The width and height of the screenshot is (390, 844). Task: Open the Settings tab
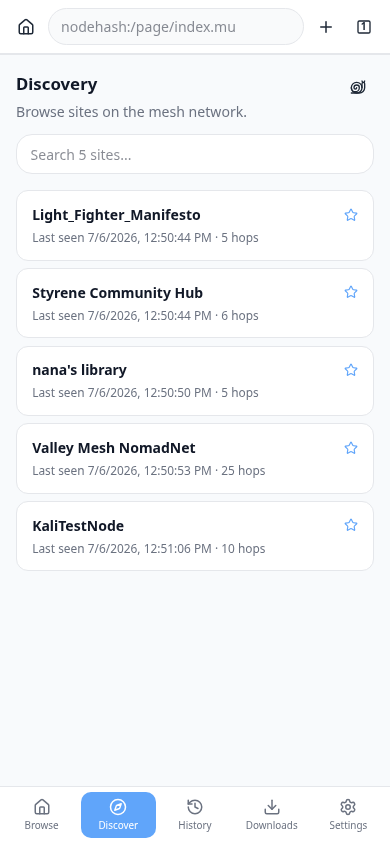(348, 815)
